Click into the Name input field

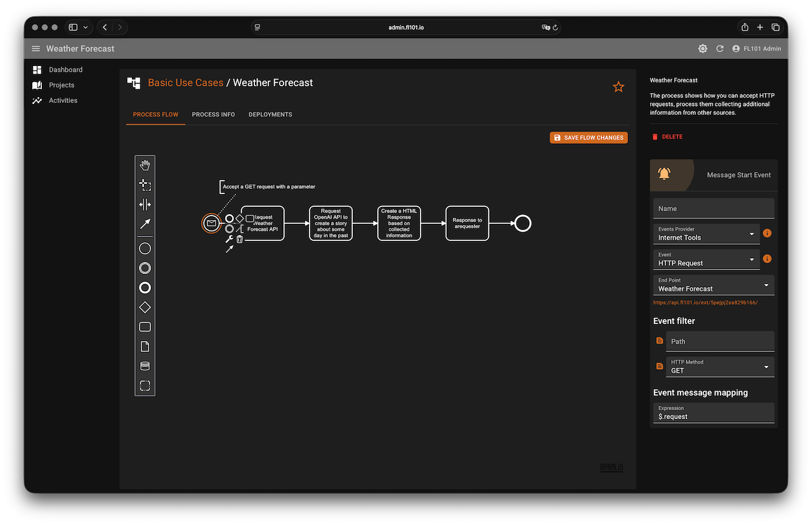click(x=713, y=209)
